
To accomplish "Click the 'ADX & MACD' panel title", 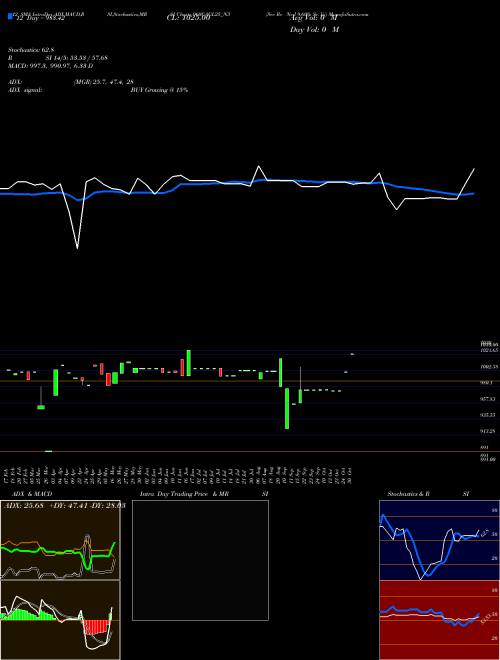I will point(32,494).
